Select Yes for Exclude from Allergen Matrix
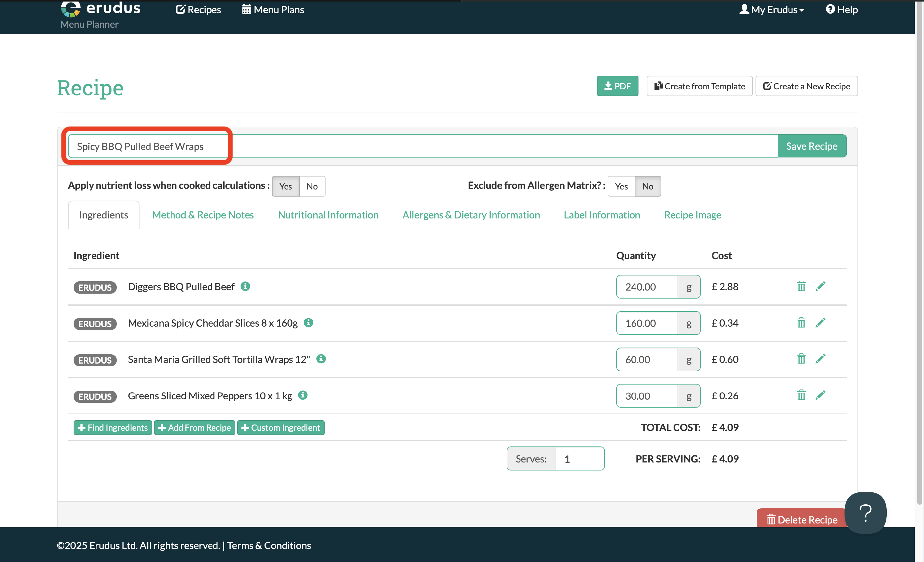The height and width of the screenshot is (562, 924). pyautogui.click(x=621, y=186)
